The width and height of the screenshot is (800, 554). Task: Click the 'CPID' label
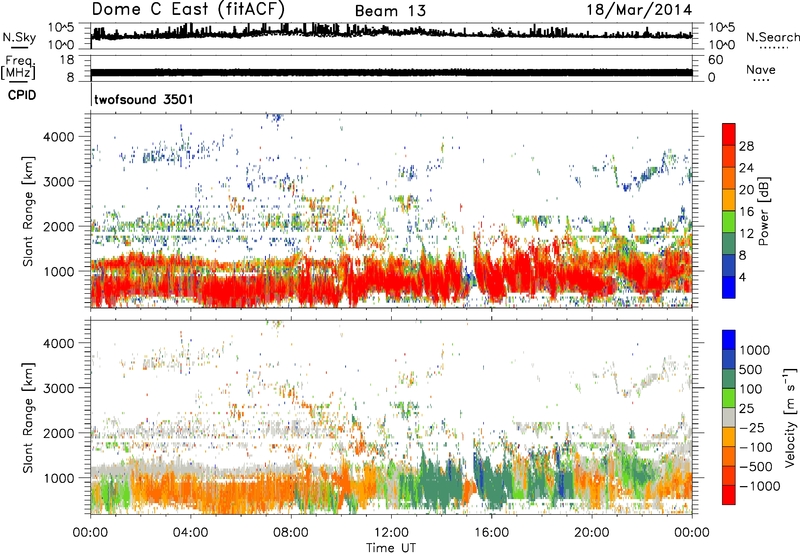click(22, 95)
